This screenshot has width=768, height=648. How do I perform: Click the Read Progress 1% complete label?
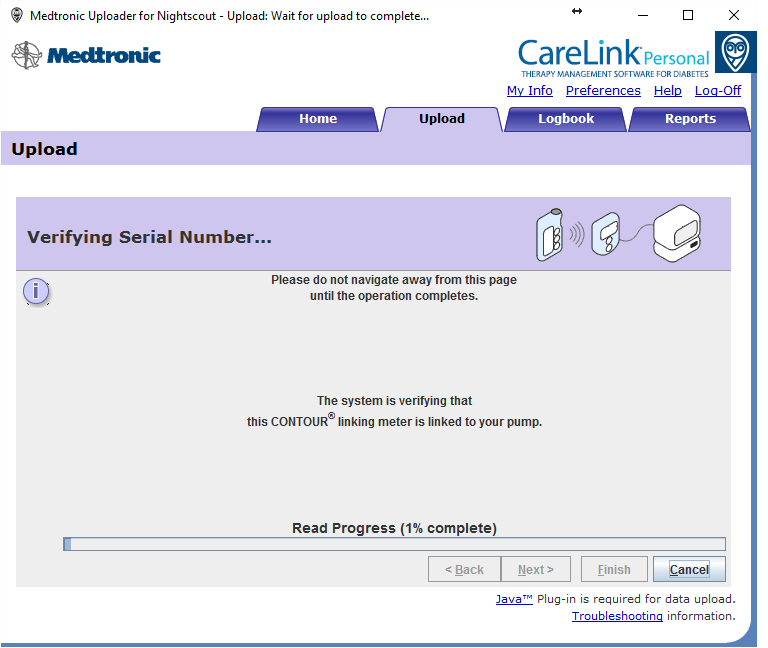[394, 528]
